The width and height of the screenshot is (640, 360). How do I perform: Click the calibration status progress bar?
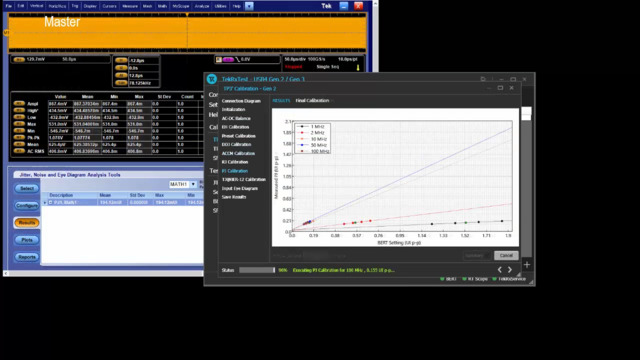257,270
